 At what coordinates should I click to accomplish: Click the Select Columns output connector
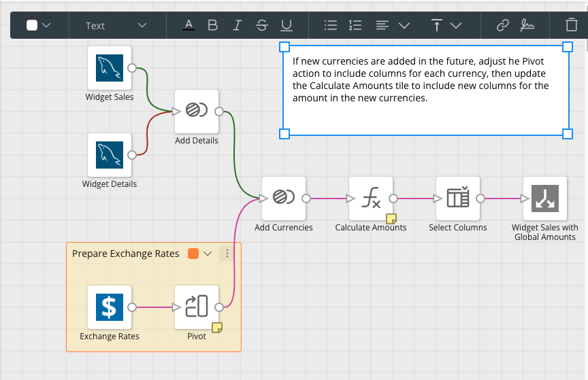(480, 198)
